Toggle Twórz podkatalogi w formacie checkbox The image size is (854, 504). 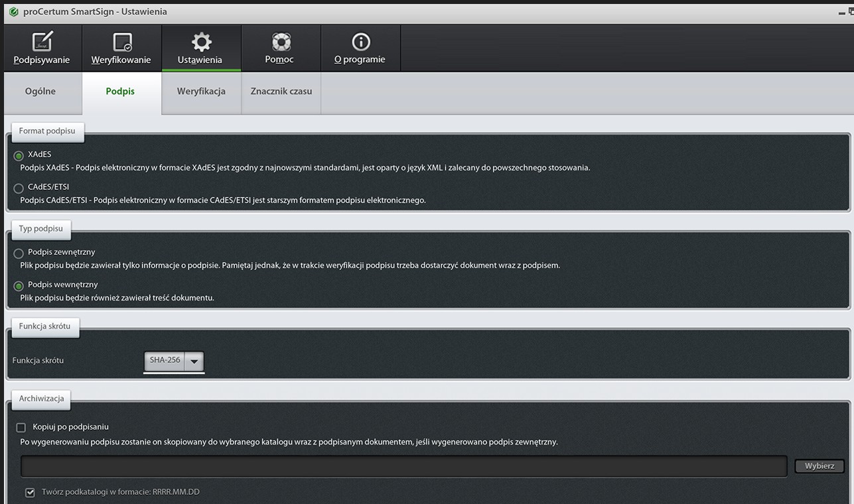pyautogui.click(x=30, y=493)
